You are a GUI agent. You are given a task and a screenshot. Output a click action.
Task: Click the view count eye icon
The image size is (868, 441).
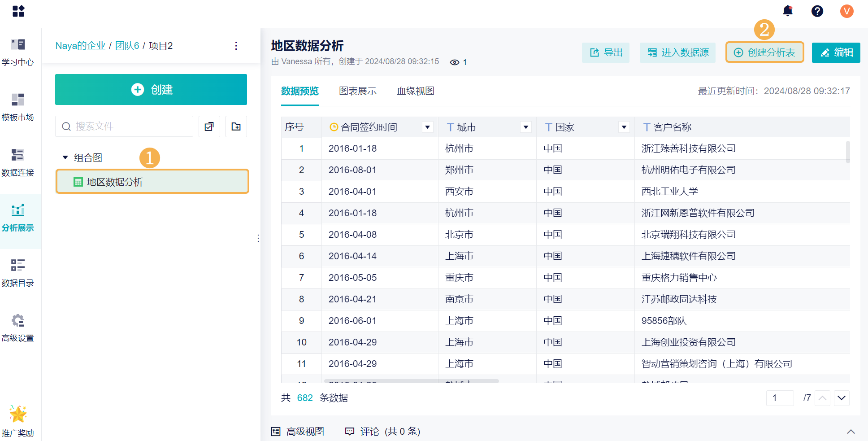(455, 62)
